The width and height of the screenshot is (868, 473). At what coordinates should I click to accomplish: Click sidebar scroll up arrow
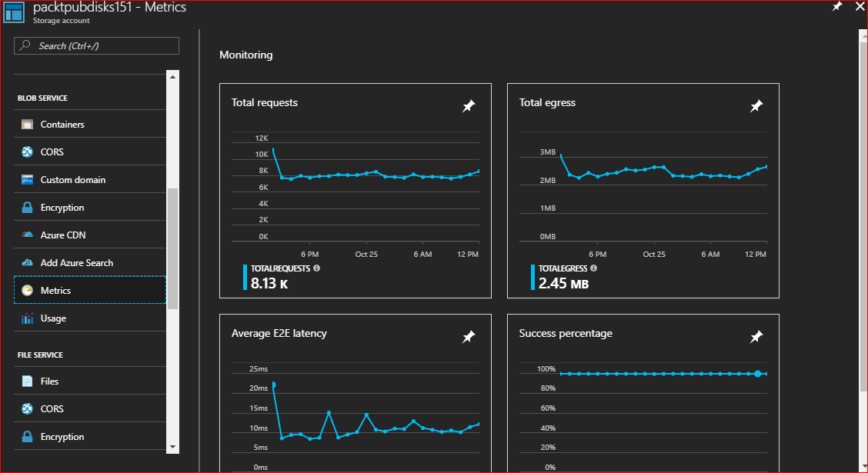172,77
